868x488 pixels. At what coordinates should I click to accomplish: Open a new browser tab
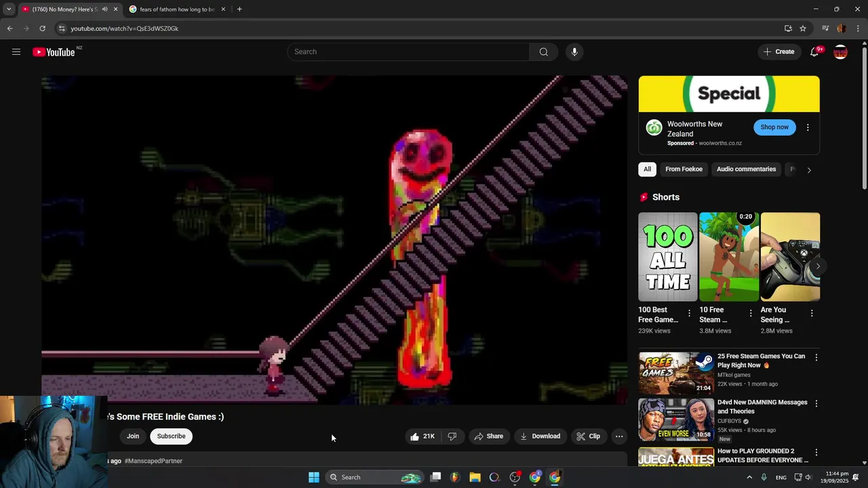pyautogui.click(x=239, y=9)
